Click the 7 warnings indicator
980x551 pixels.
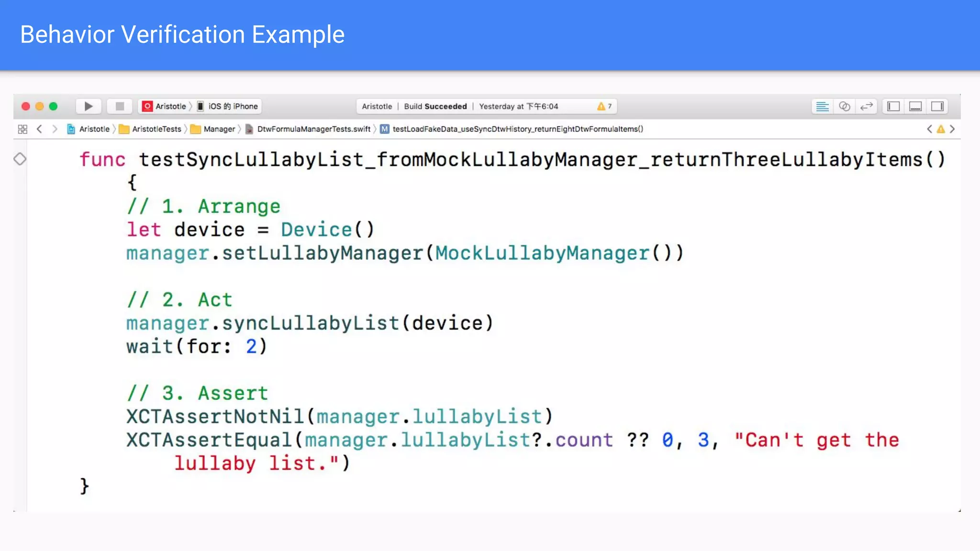point(604,106)
